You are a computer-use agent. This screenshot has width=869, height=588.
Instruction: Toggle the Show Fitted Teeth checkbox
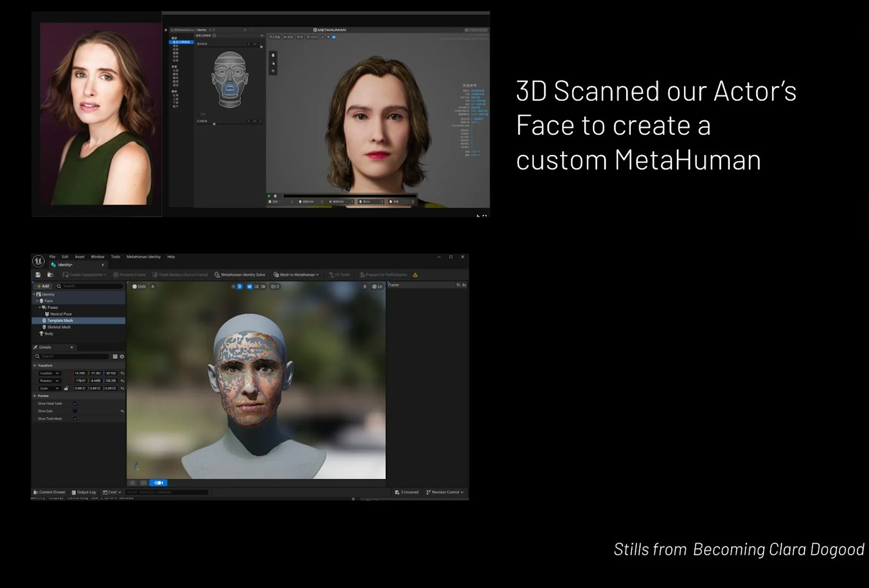click(75, 403)
